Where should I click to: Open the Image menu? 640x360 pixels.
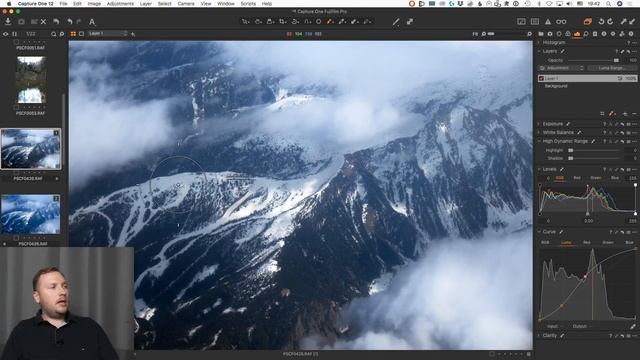(x=94, y=4)
